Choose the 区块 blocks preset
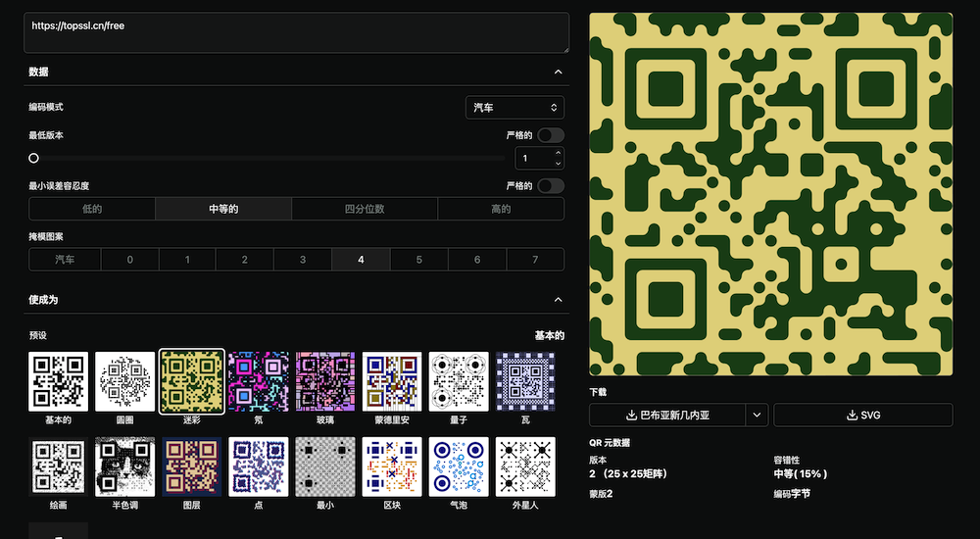 [392, 466]
